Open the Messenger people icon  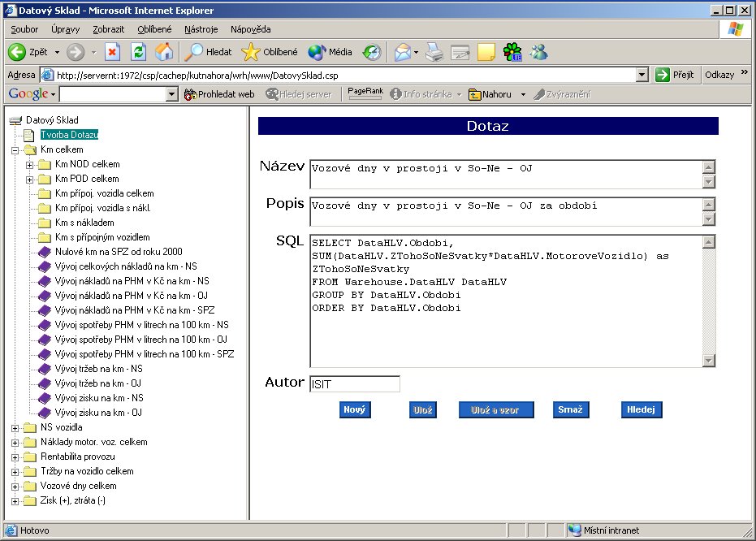tap(538, 52)
